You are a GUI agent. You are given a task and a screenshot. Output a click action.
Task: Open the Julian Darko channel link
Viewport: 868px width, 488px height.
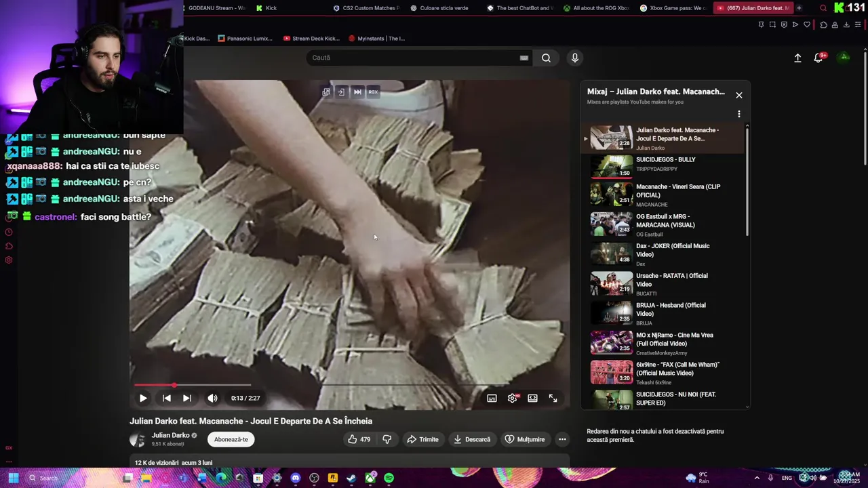click(x=171, y=435)
